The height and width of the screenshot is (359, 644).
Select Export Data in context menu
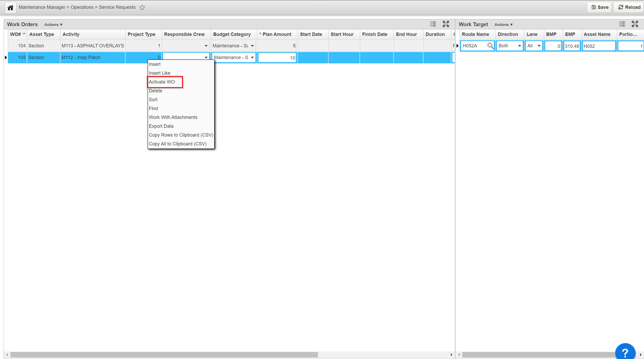161,126
